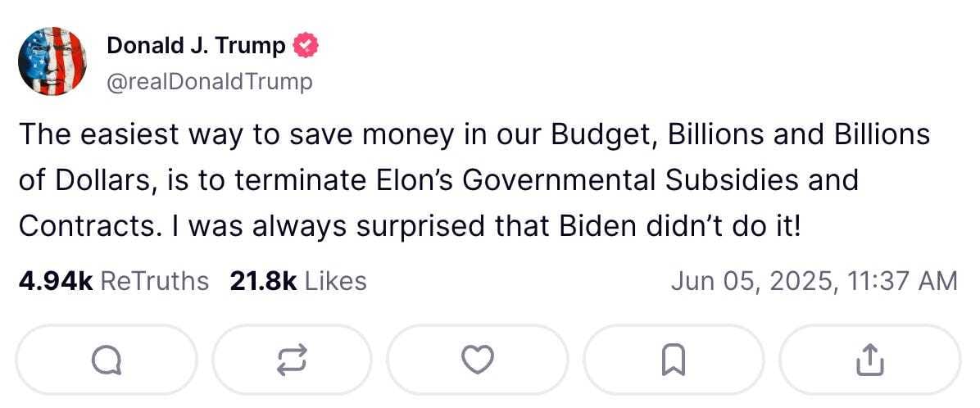Click the '21.8k' like count number
Screen dimensions: 980x408
[x=262, y=281]
